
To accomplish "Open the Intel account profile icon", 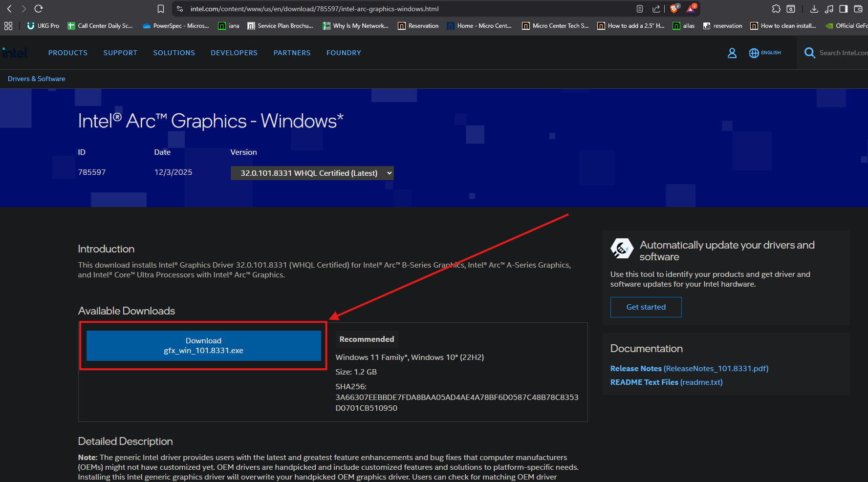I will [732, 53].
